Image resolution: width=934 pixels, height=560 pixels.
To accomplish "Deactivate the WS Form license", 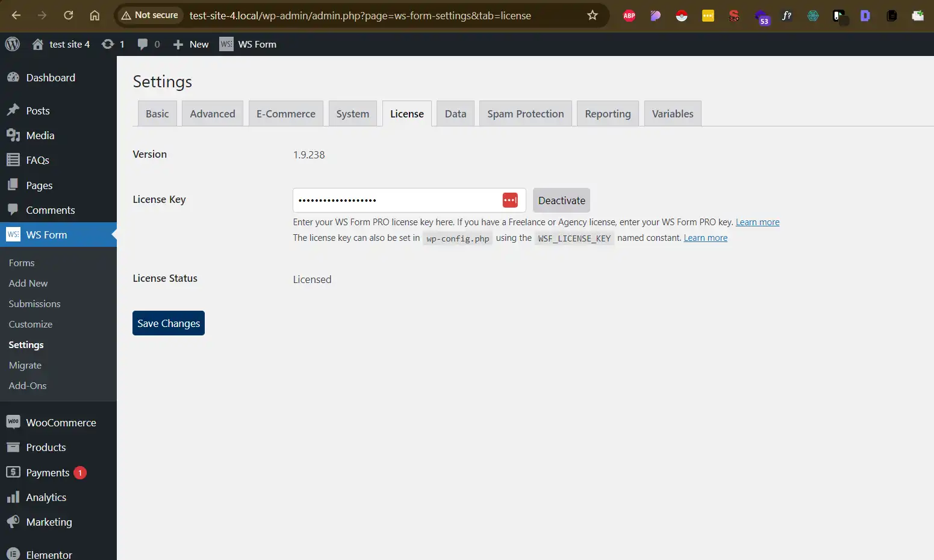I will click(x=561, y=200).
